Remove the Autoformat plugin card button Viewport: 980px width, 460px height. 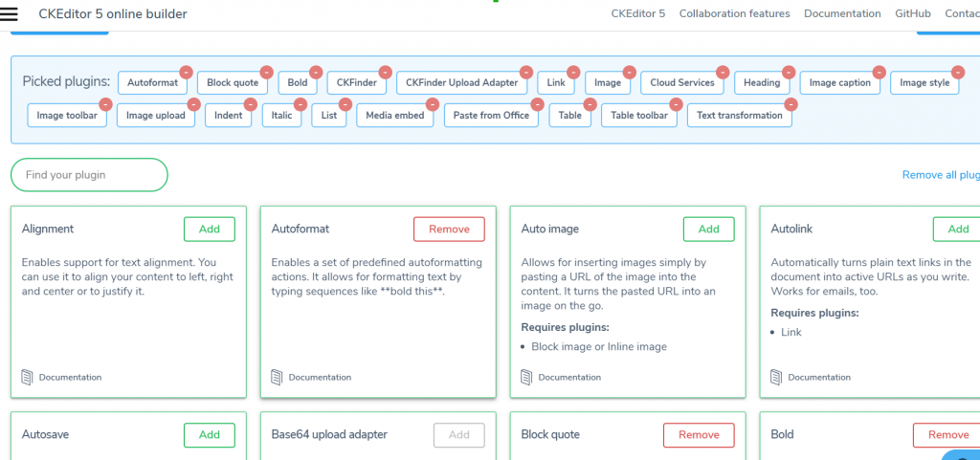click(x=449, y=230)
